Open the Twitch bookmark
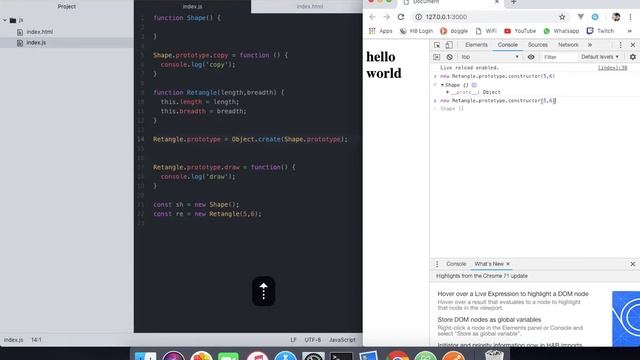Viewport: 640px width, 360px height. tap(600, 31)
